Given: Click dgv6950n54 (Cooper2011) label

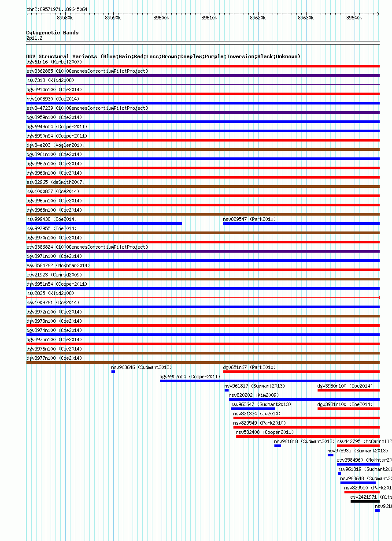Looking at the screenshot, I should pyautogui.click(x=57, y=136).
